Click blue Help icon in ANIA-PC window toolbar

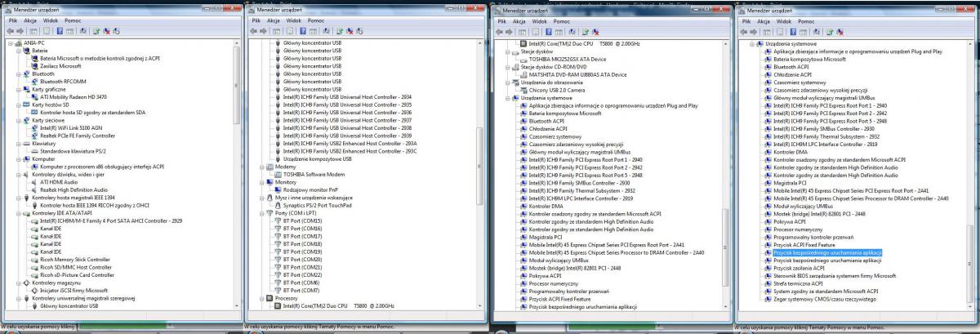(x=60, y=31)
